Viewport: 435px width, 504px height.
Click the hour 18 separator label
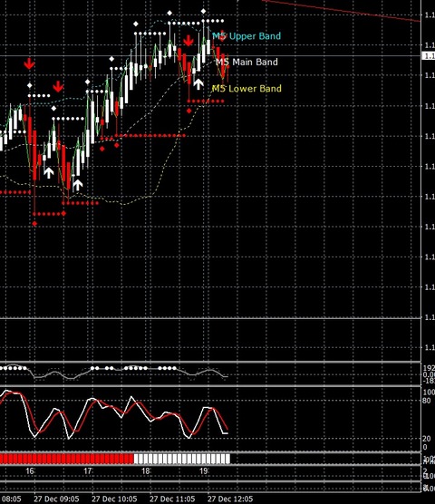tap(146, 471)
